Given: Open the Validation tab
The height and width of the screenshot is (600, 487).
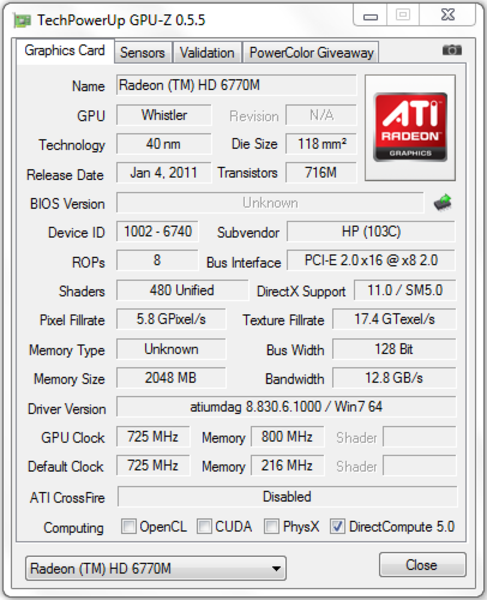Looking at the screenshot, I should pyautogui.click(x=207, y=52).
